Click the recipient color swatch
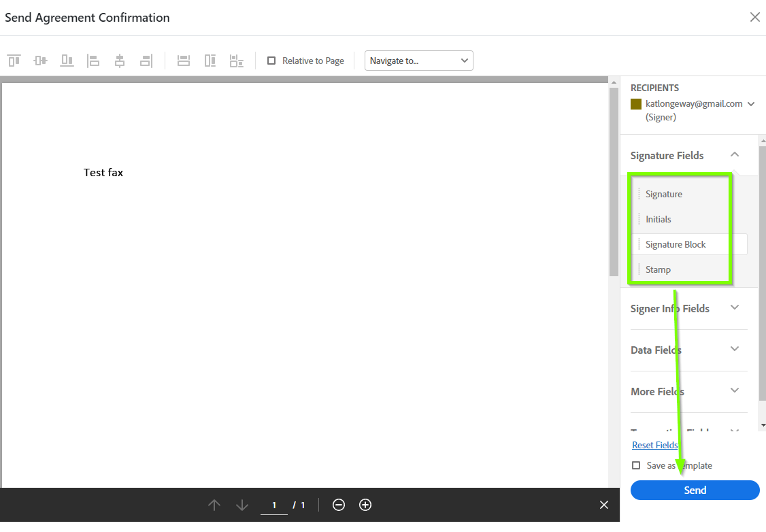Image resolution: width=766 pixels, height=532 pixels. pyautogui.click(x=636, y=104)
